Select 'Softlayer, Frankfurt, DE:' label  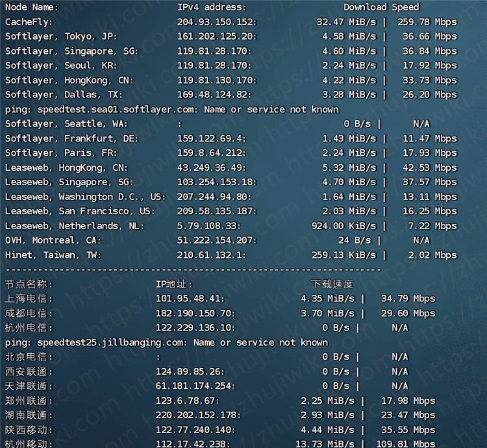point(71,138)
